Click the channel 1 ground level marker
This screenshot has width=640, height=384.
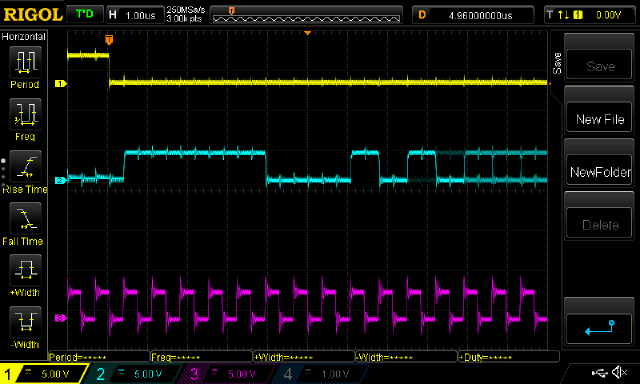(60, 84)
